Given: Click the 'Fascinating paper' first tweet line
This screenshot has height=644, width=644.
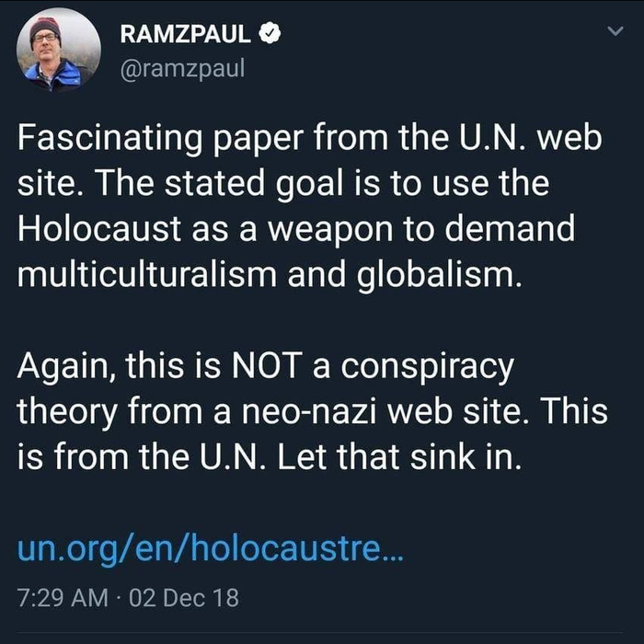Looking at the screenshot, I should [x=310, y=138].
